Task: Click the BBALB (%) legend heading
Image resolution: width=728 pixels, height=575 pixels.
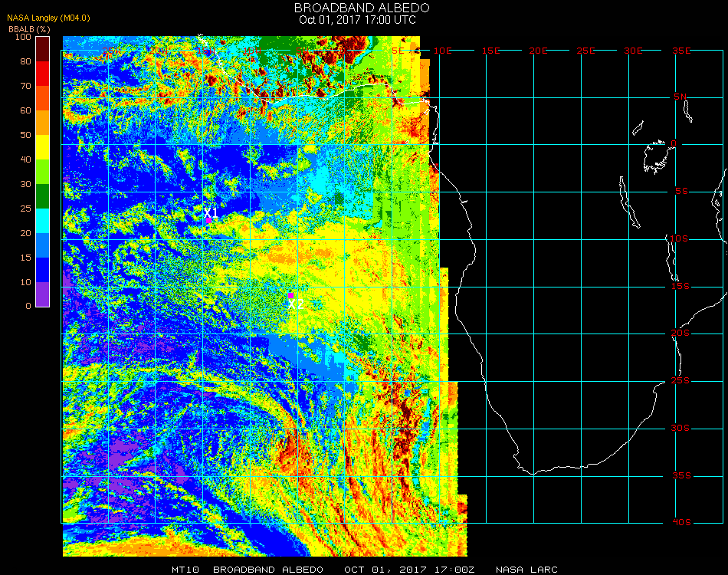Action: pos(29,29)
